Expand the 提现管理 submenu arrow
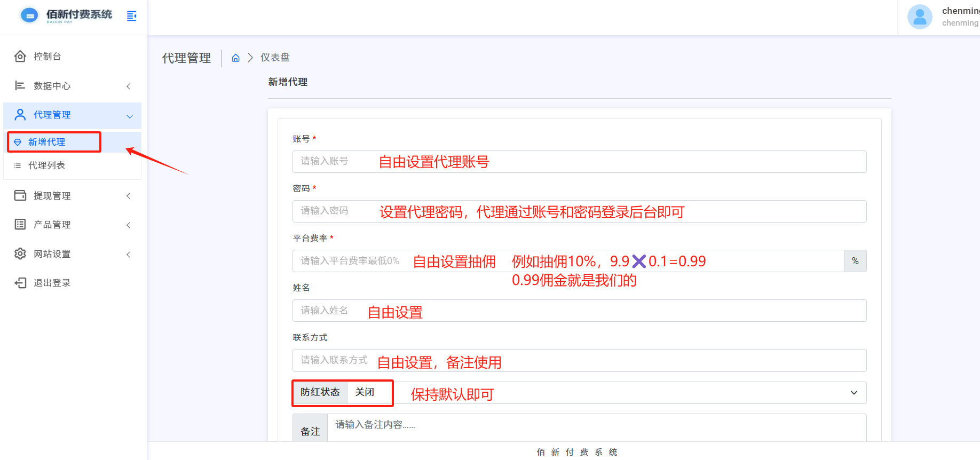The height and width of the screenshot is (460, 980). pyautogui.click(x=128, y=196)
